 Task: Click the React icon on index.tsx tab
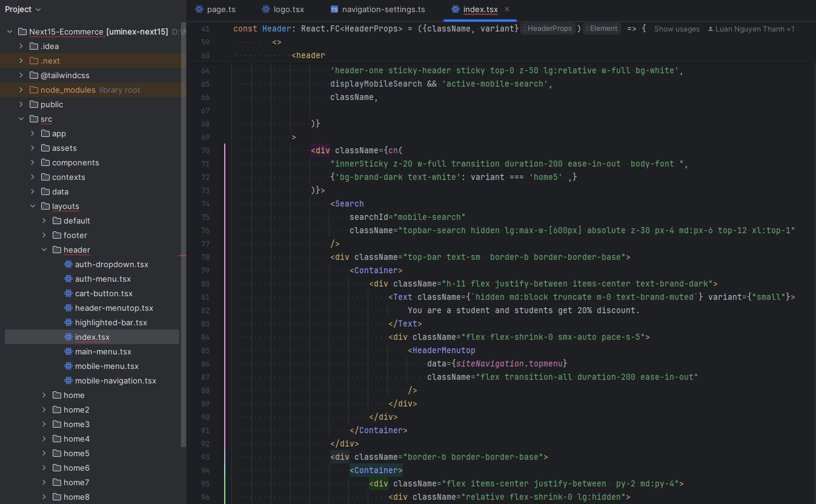coord(455,9)
